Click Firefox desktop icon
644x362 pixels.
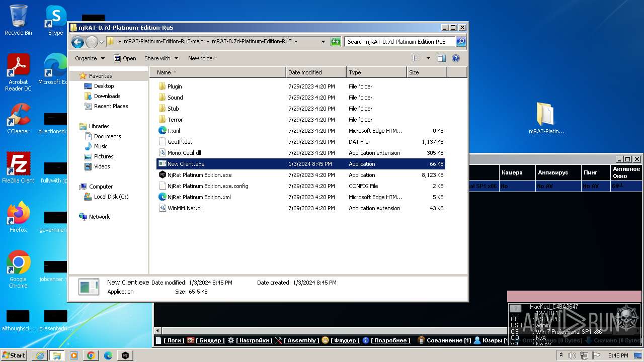pos(18,217)
